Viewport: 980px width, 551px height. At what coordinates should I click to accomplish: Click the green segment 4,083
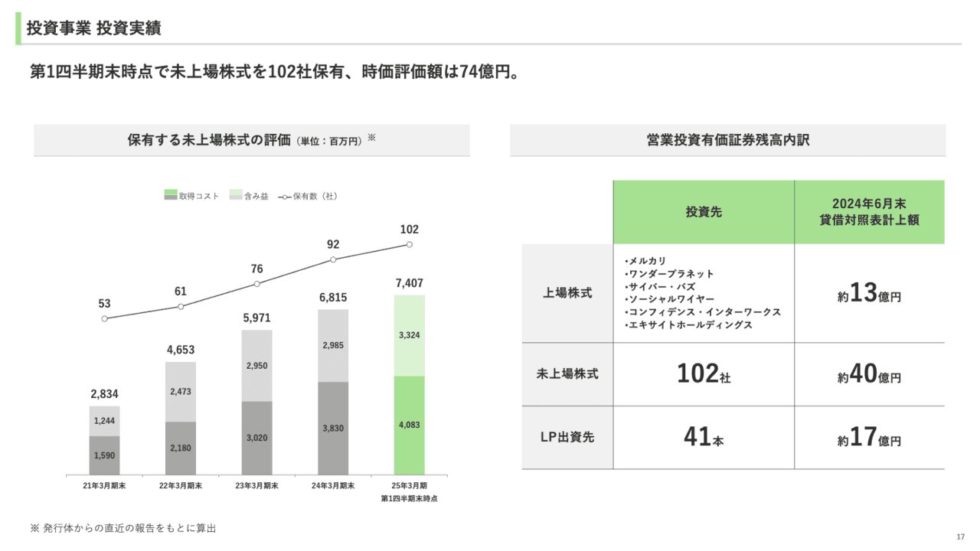pos(409,425)
